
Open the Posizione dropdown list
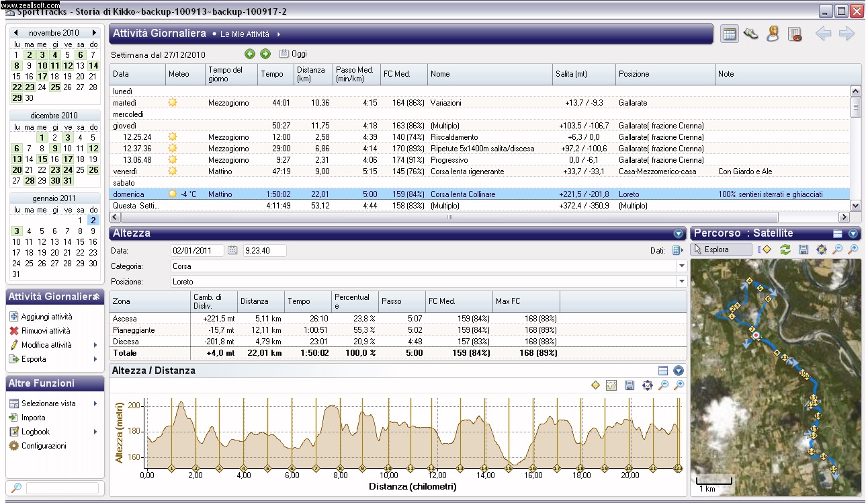coord(682,281)
